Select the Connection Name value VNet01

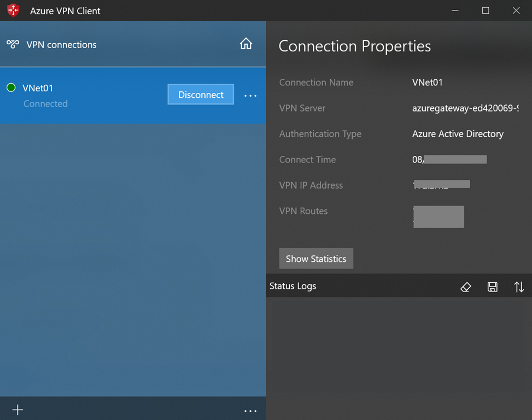tap(427, 83)
